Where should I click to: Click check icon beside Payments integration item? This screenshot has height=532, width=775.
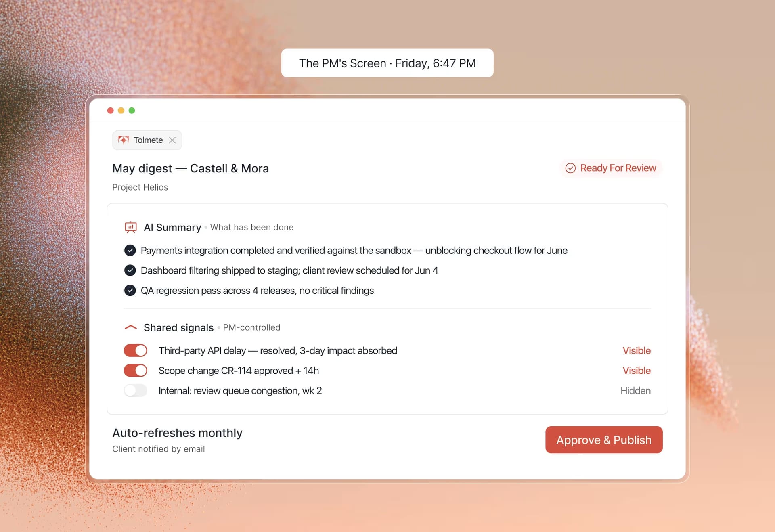[130, 250]
